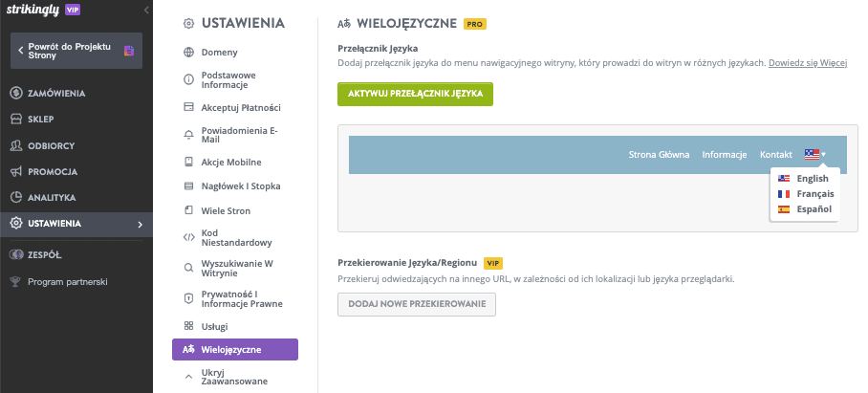Collapse the left sidebar with the chevron
This screenshot has height=393, width=868.
pos(146,10)
